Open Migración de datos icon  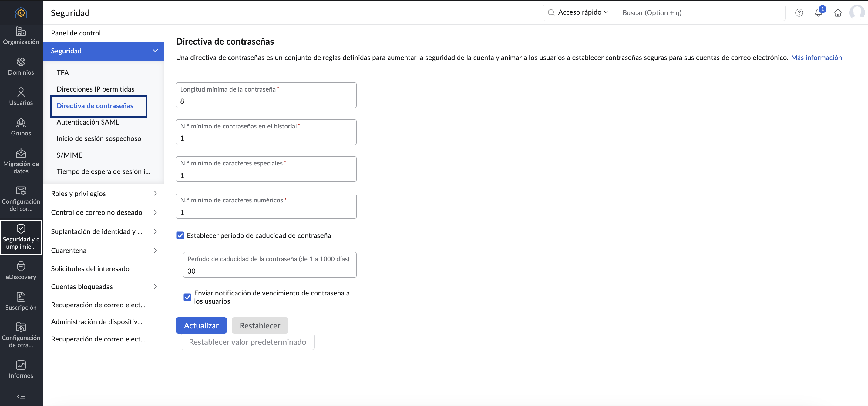[21, 161]
